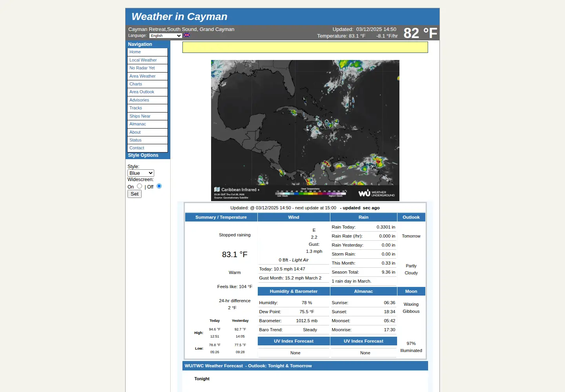
Task: Turn Widescreen On radio button
Action: [x=139, y=186]
